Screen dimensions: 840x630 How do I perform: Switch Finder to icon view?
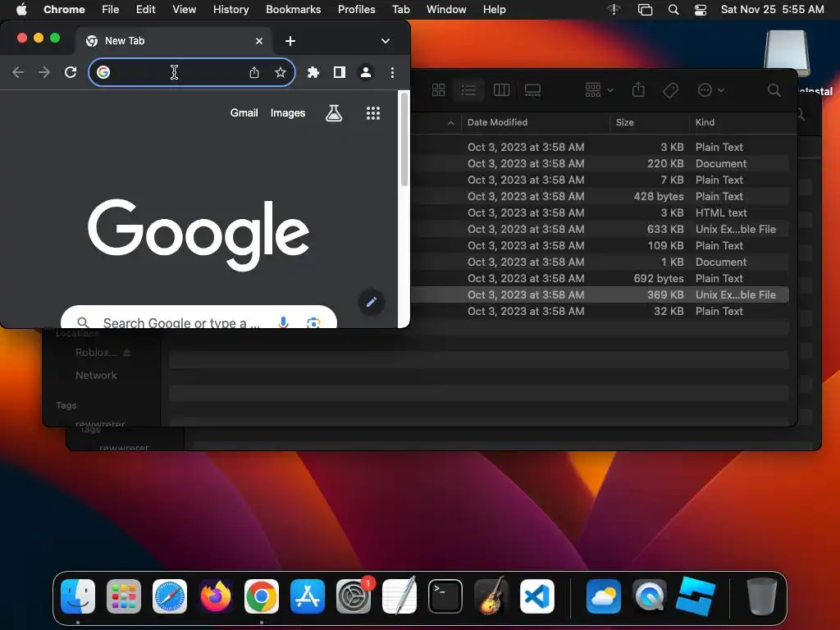coord(438,90)
